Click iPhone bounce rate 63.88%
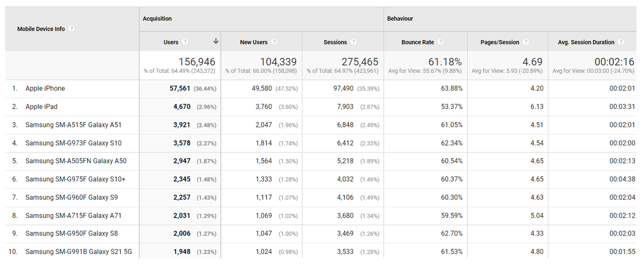644x266 pixels. tap(452, 88)
